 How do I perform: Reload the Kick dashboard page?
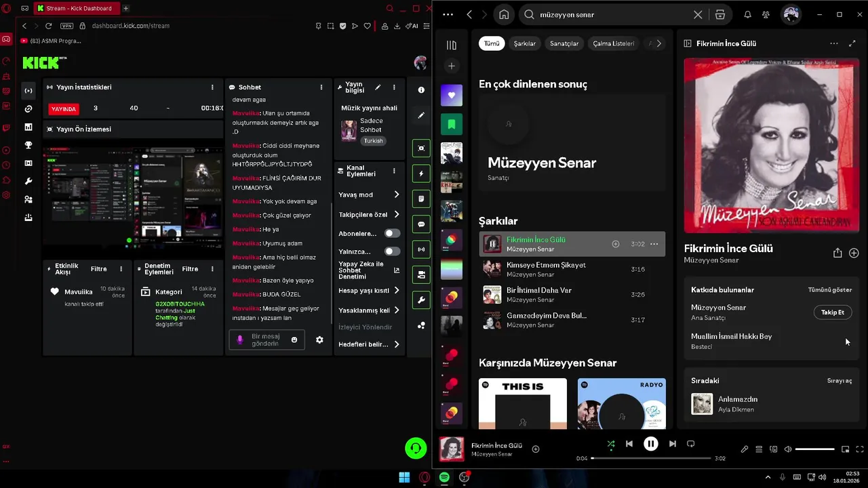click(48, 26)
